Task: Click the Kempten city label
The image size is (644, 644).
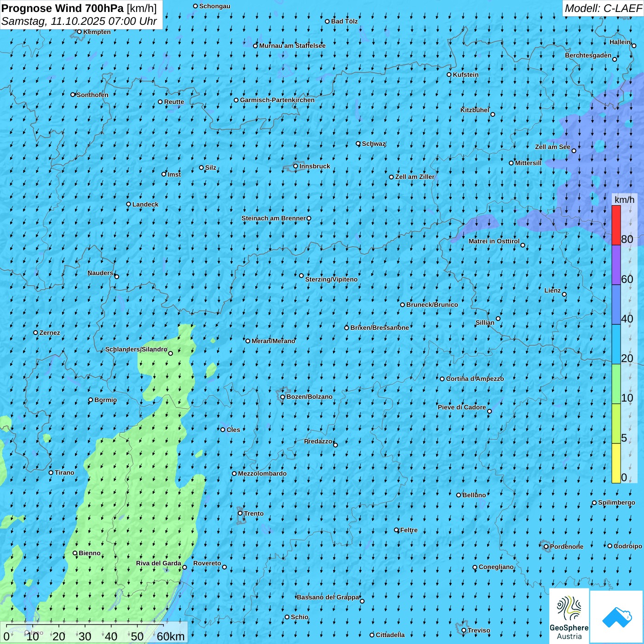Action: pos(97,32)
